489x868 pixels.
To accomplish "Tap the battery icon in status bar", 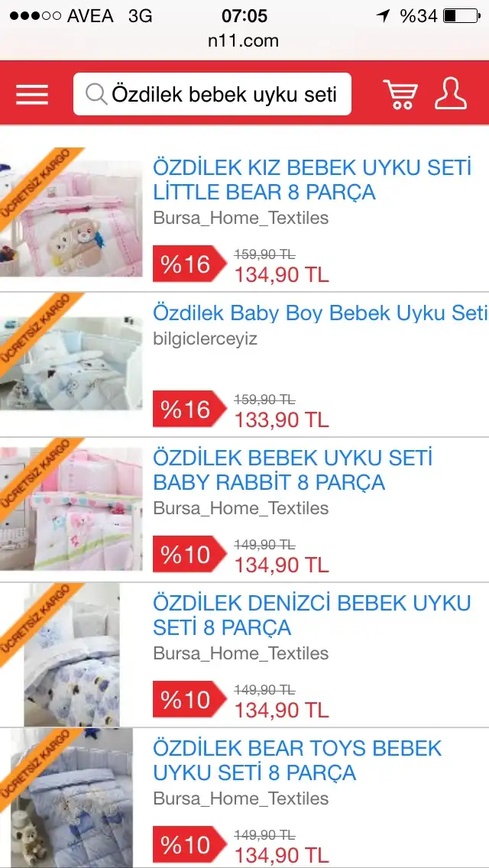I will (x=461, y=15).
